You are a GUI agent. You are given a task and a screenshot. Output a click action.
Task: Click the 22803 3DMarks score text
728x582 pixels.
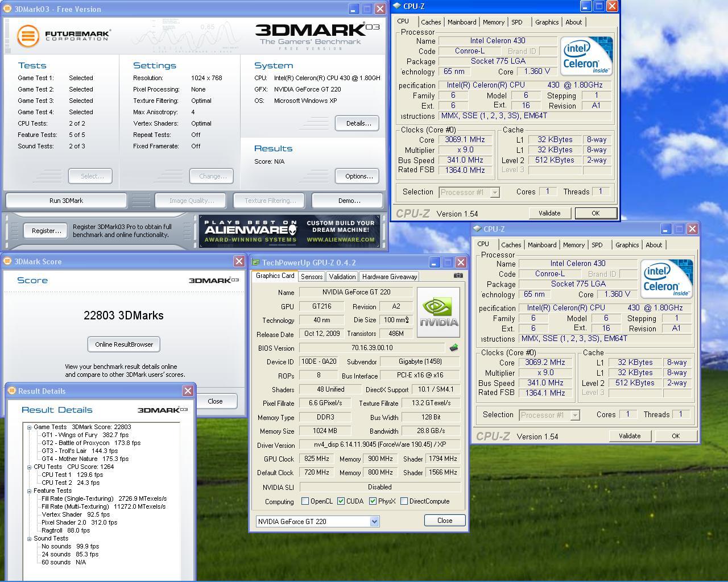click(x=123, y=315)
